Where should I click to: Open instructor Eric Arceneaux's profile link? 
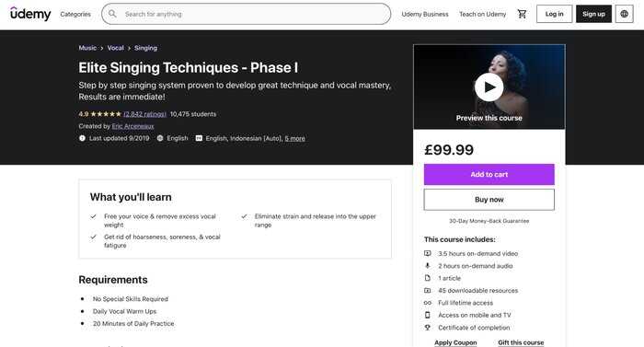tap(133, 126)
